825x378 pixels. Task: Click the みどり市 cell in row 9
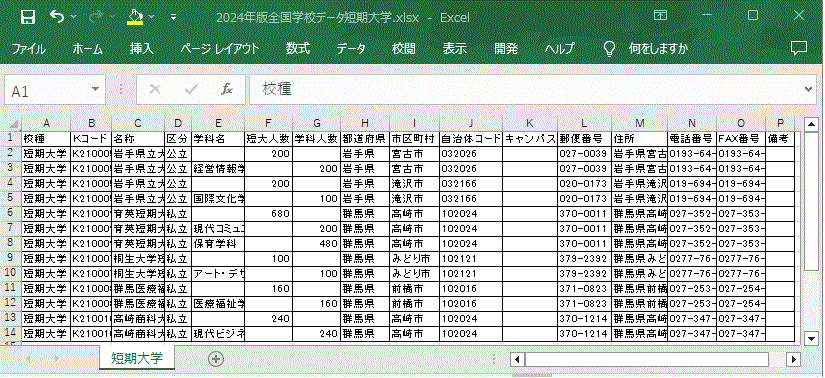[x=415, y=259]
